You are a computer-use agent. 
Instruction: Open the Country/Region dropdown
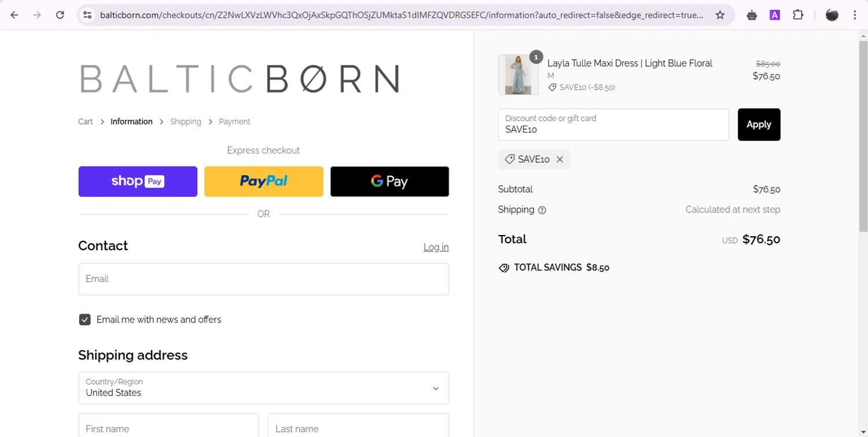point(263,388)
